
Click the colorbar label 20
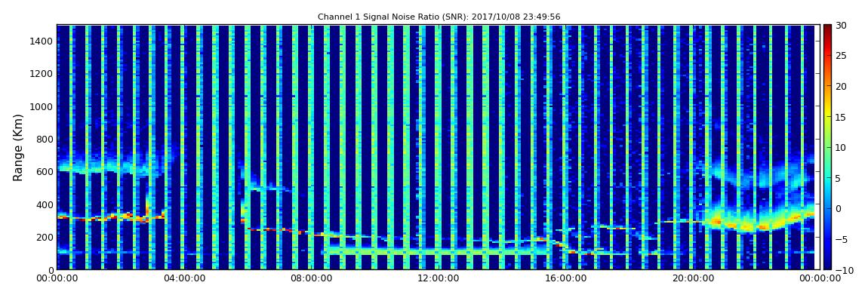click(842, 86)
